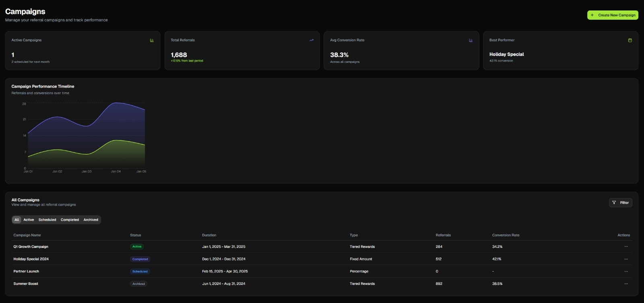The width and height of the screenshot is (644, 303).
Task: Click the Conversion Rate column header
Action: pos(506,235)
